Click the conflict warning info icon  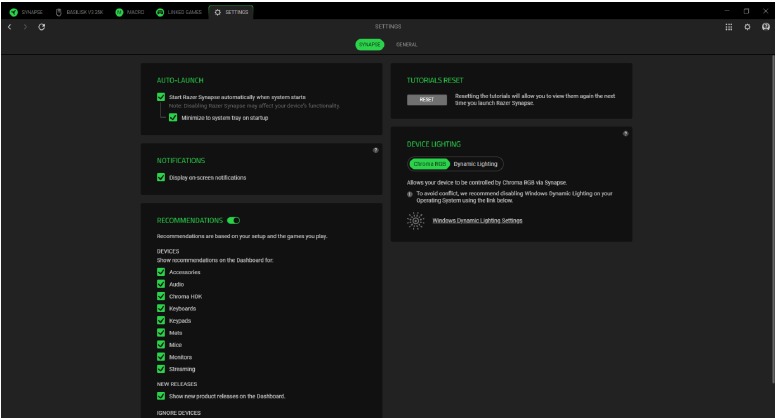pyautogui.click(x=410, y=194)
